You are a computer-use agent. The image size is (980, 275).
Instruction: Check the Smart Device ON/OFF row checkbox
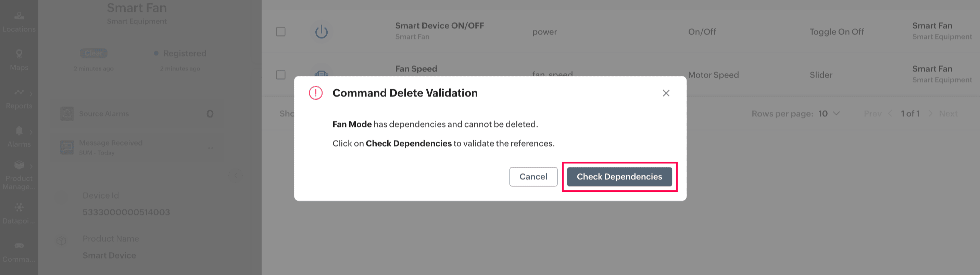coord(281,32)
